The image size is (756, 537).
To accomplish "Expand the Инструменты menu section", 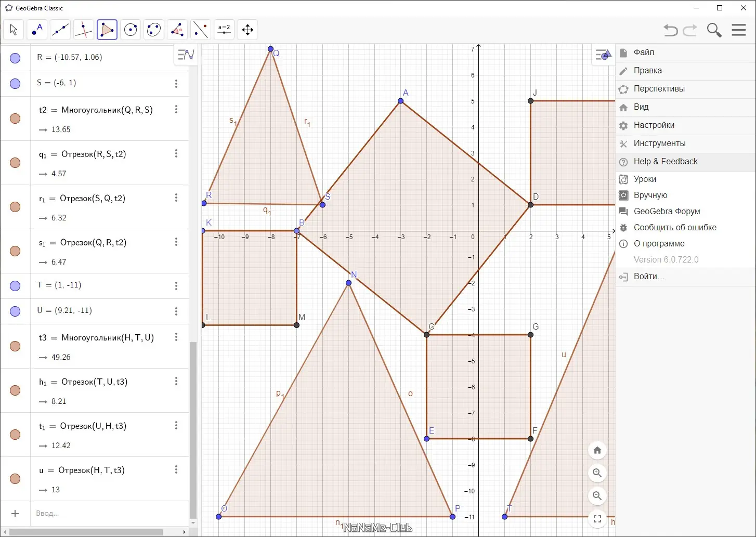I will pos(685,143).
